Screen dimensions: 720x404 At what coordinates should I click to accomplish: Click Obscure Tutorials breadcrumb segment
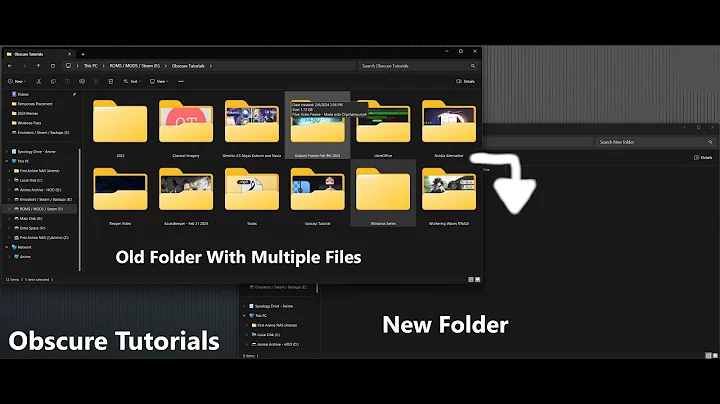click(188, 66)
